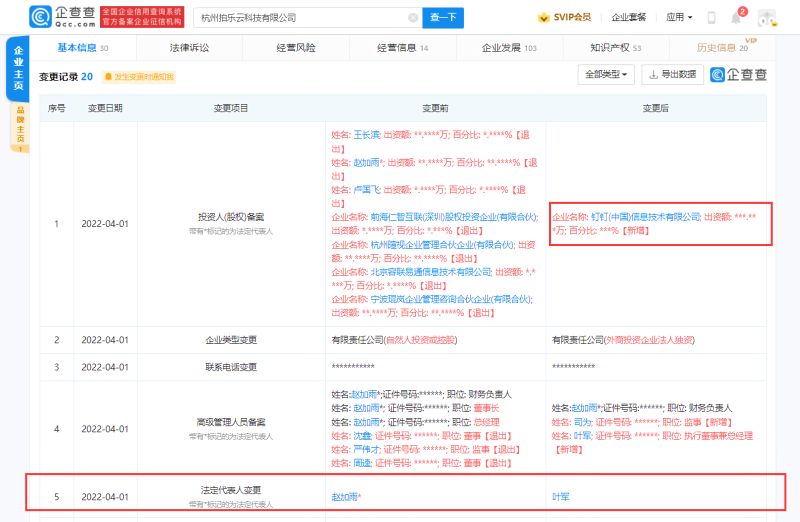The height and width of the screenshot is (522, 800).
Task: Open 司为 supervisor link
Action: [x=583, y=422]
